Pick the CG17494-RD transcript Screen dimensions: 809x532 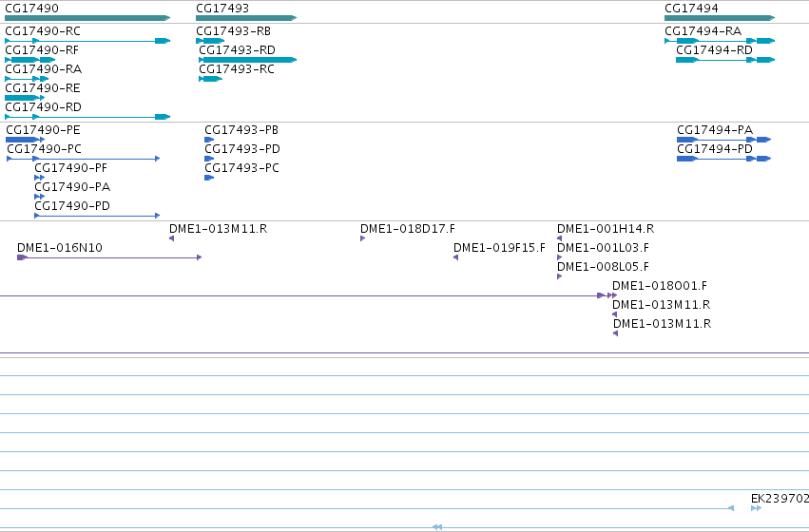[x=715, y=50]
